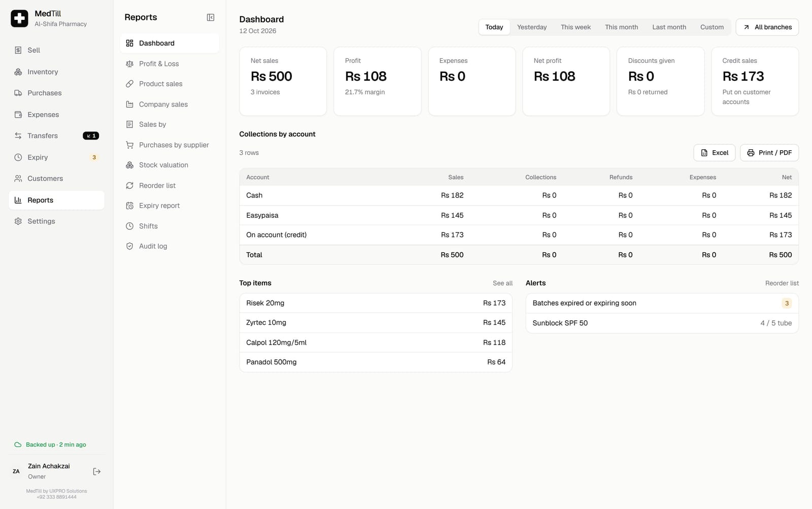Click the ZA user avatar
Viewport: 812px width, 509px height.
(x=16, y=471)
